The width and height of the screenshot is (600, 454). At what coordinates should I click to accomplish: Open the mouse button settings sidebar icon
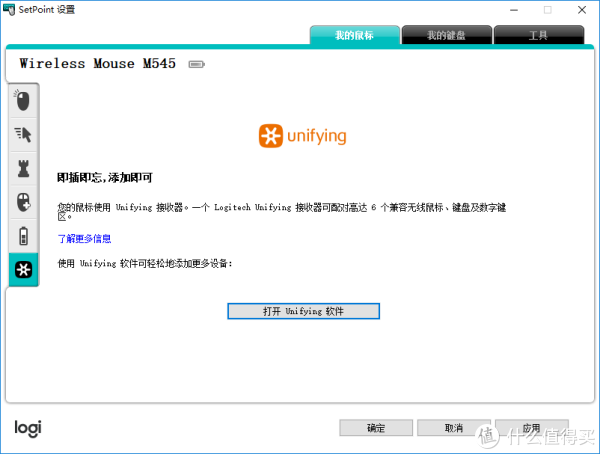23,101
